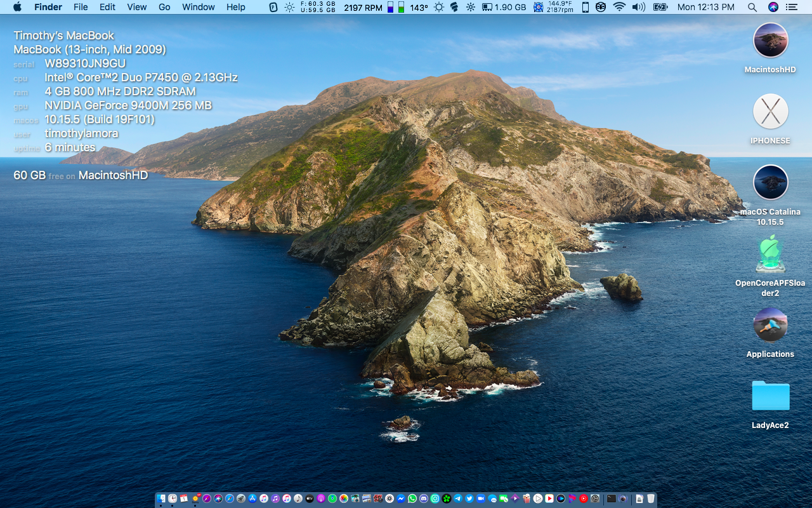812x508 pixels.
Task: Open System Preferences in the Dock
Action: (595, 498)
